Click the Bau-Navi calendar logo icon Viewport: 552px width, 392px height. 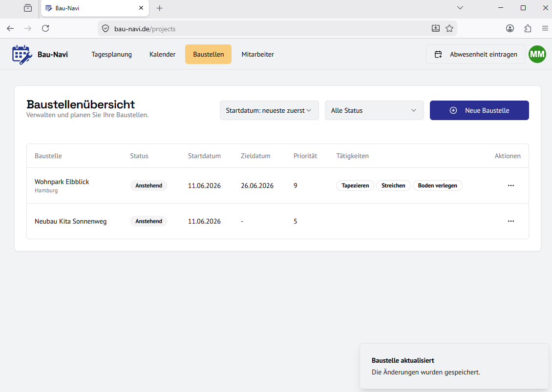(x=22, y=55)
